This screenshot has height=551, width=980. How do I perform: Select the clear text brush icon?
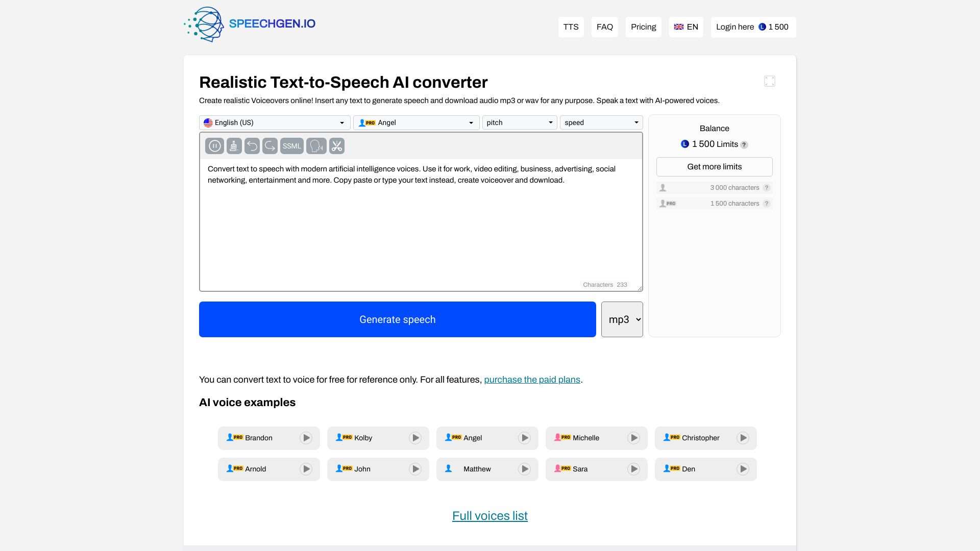(233, 145)
